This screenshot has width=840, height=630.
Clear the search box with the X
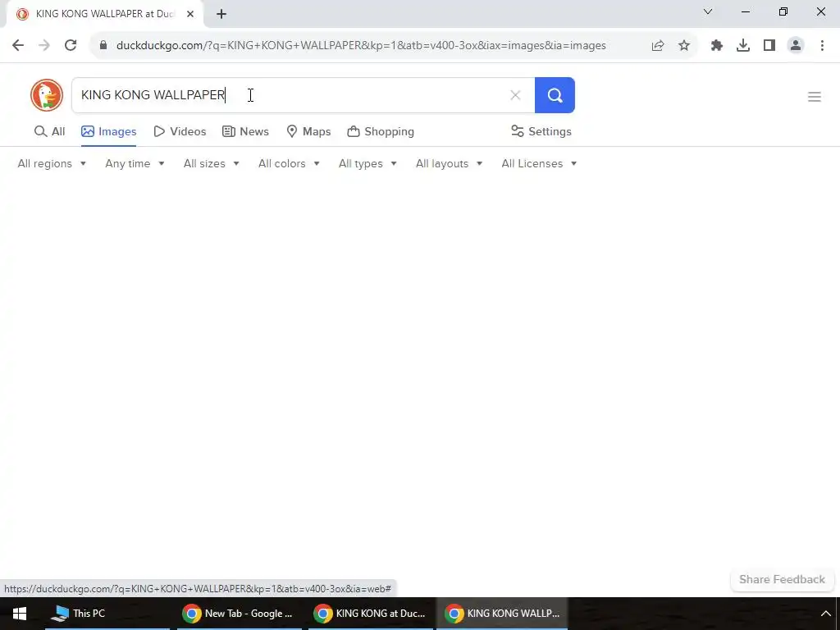click(515, 95)
